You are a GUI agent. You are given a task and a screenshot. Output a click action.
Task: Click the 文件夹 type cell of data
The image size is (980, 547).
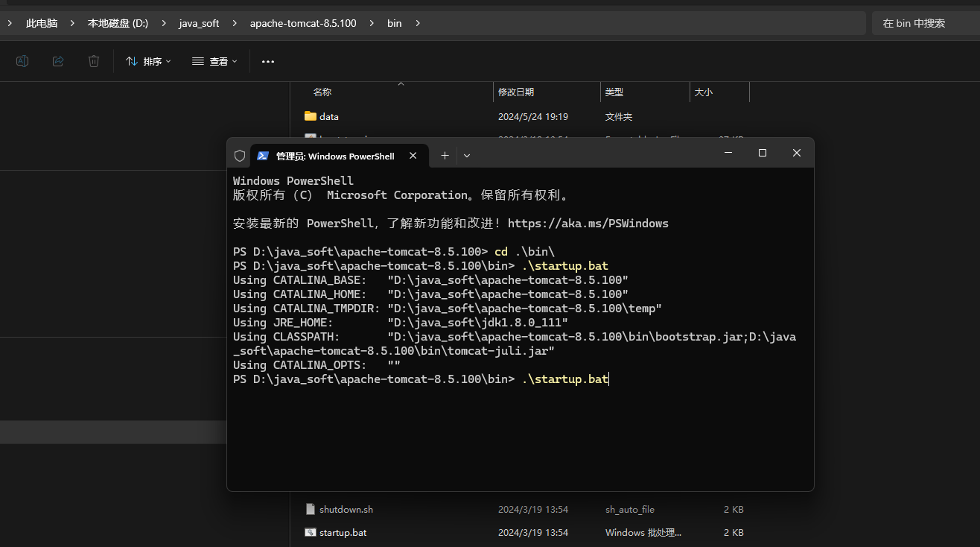pyautogui.click(x=619, y=117)
